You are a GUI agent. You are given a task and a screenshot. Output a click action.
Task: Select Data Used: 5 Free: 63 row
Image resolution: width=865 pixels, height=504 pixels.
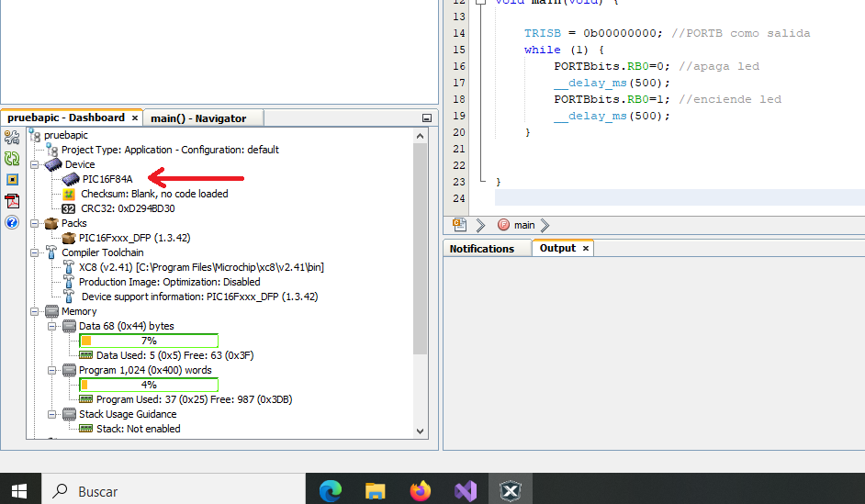point(174,355)
